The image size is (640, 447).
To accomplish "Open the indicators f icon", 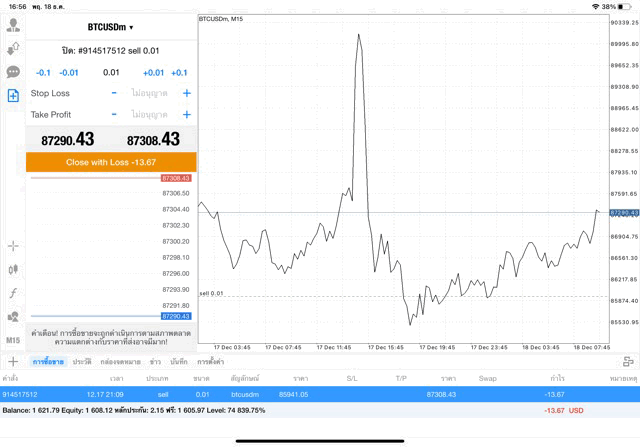I will pyautogui.click(x=13, y=292).
